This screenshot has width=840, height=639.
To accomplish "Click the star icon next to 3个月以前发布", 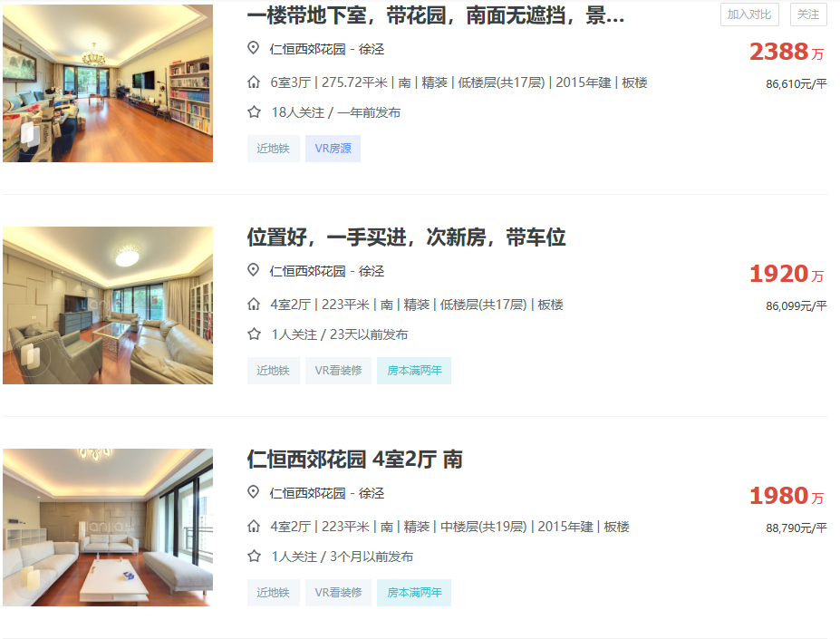I will click(254, 556).
